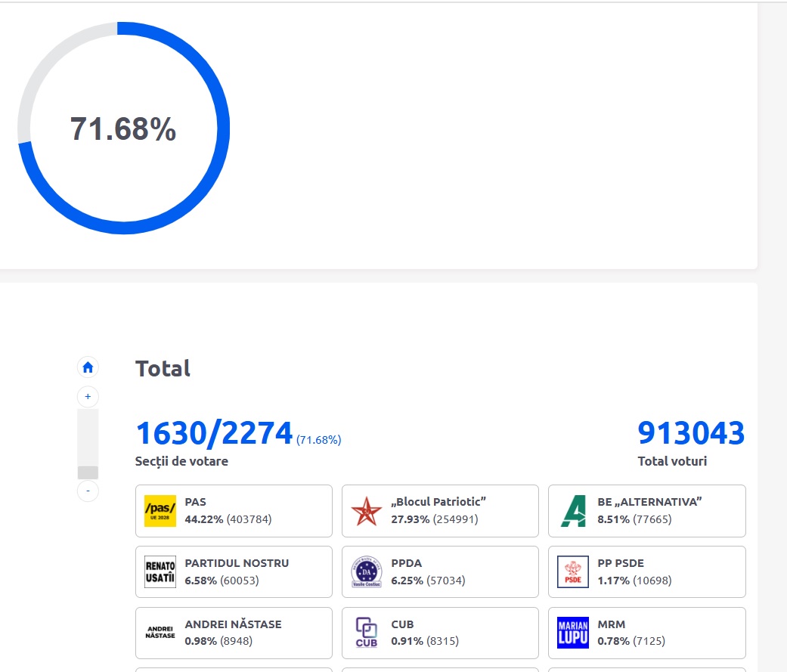Click the Marian Lupu blue logo
This screenshot has width=787, height=672.
pyautogui.click(x=573, y=633)
